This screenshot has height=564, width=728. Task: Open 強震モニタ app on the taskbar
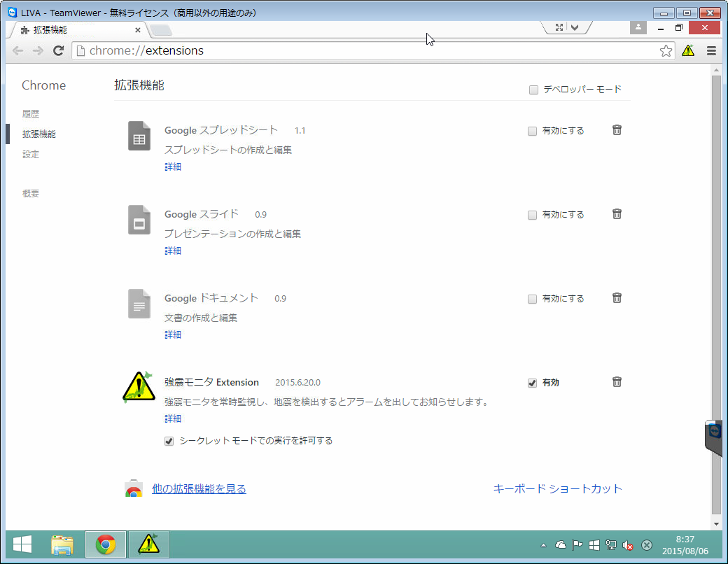(148, 544)
